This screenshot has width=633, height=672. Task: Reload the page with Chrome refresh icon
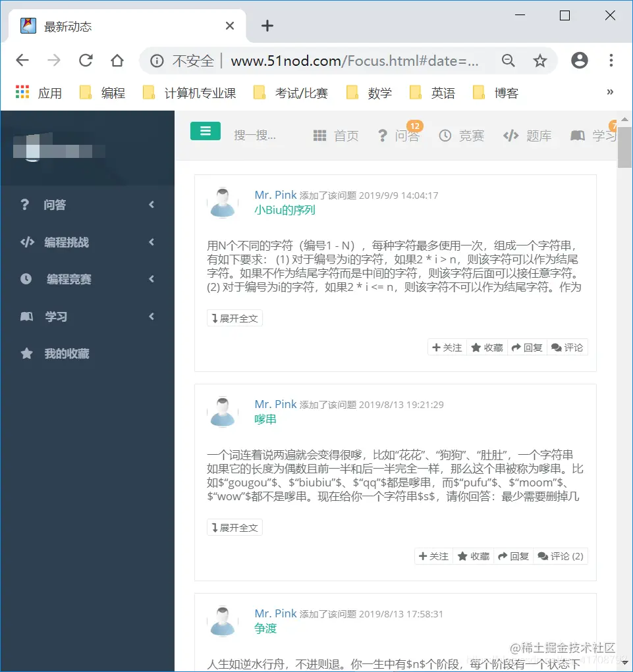coord(86,60)
